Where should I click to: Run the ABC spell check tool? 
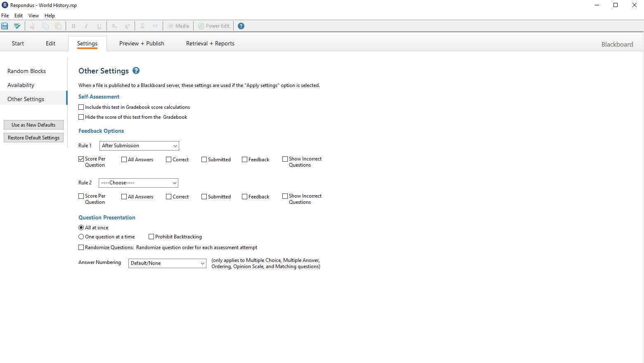pos(17,26)
